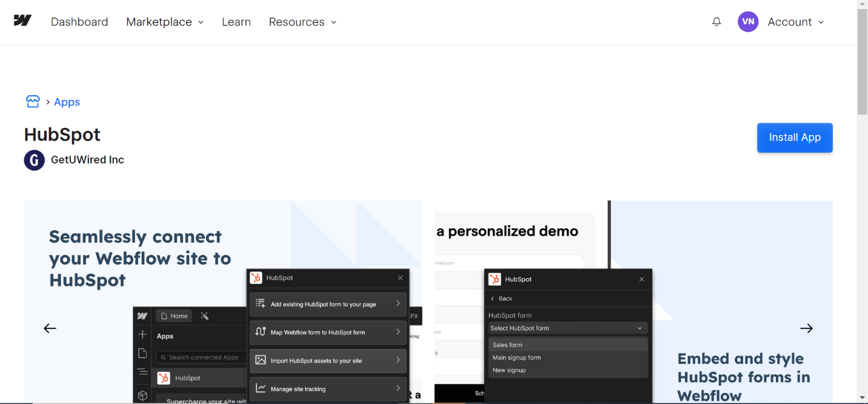The height and width of the screenshot is (404, 868).
Task: Click Back in the HubSpot panel
Action: [502, 299]
